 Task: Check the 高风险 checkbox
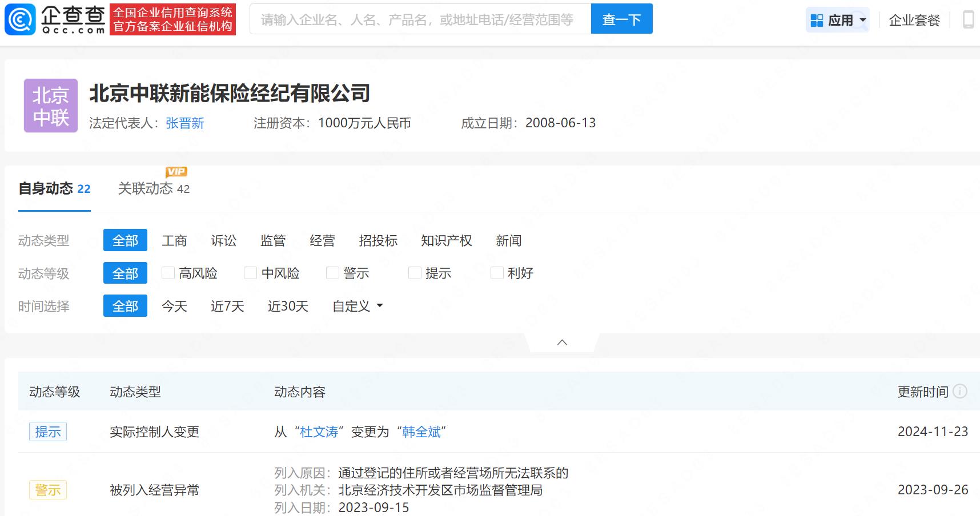click(168, 273)
